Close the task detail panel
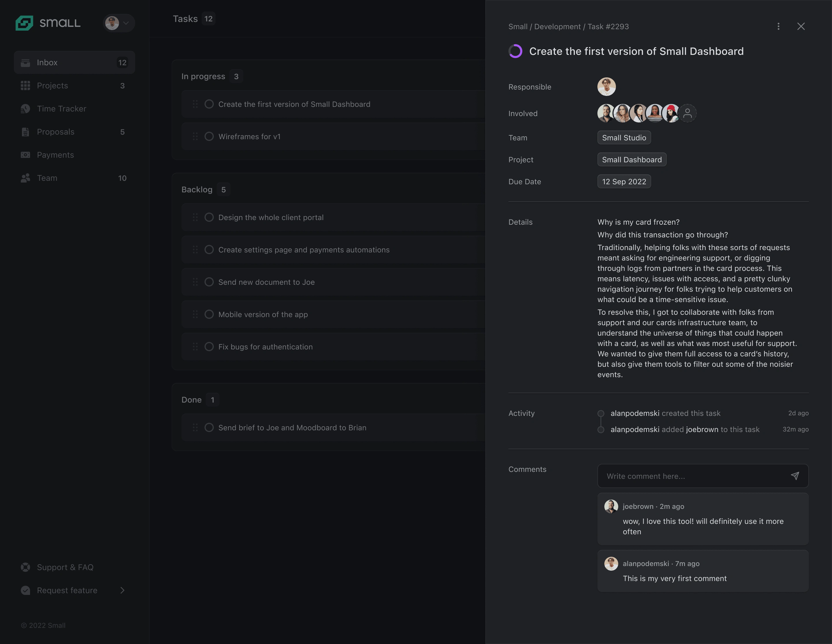Screen dimensions: 832x644 801,26
